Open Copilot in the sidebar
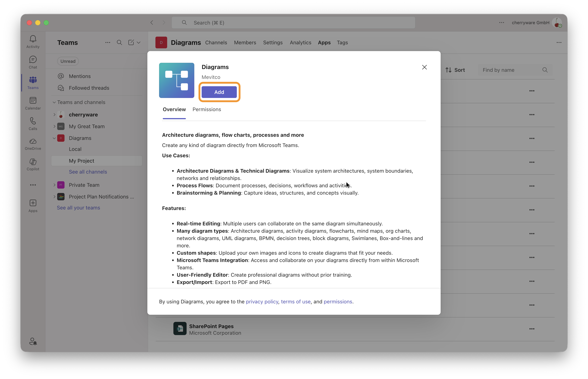 pos(33,162)
